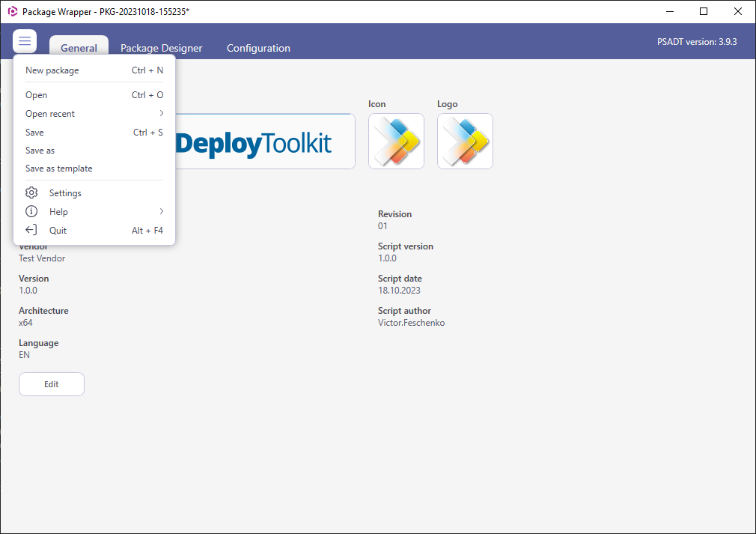Viewport: 756px width, 534px height.
Task: Click the Ctrl + O shortcut text
Action: (x=147, y=95)
